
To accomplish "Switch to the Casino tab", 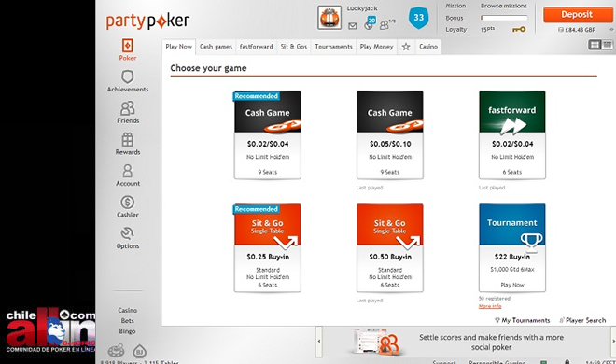I will 428,47.
